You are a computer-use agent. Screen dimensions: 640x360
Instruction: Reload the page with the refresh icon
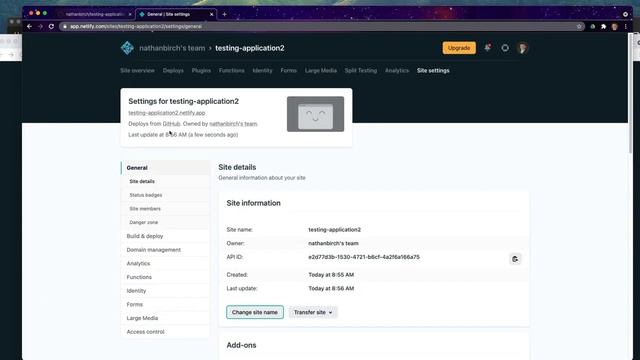51,26
